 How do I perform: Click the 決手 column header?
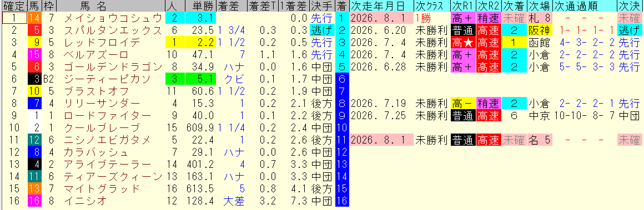click(322, 6)
